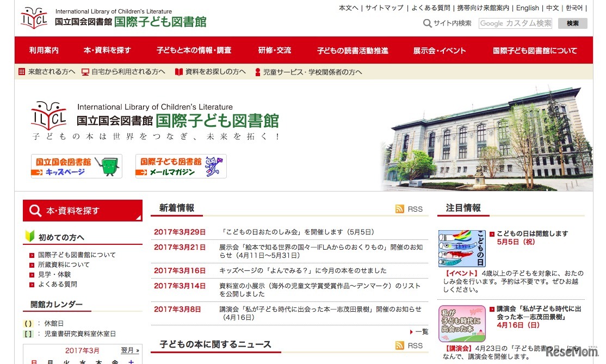The image size is (606, 364).
Task: Open sidebar link 国際子ども図書館について
Action: tap(77, 255)
